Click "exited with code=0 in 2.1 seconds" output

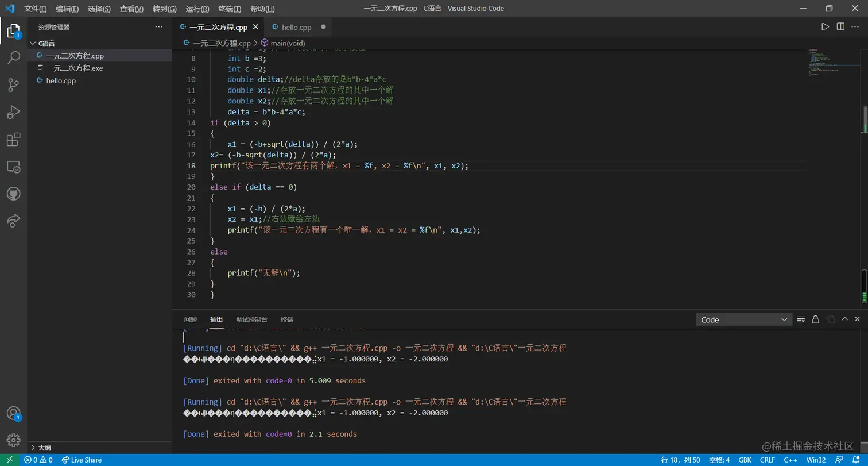(285, 434)
